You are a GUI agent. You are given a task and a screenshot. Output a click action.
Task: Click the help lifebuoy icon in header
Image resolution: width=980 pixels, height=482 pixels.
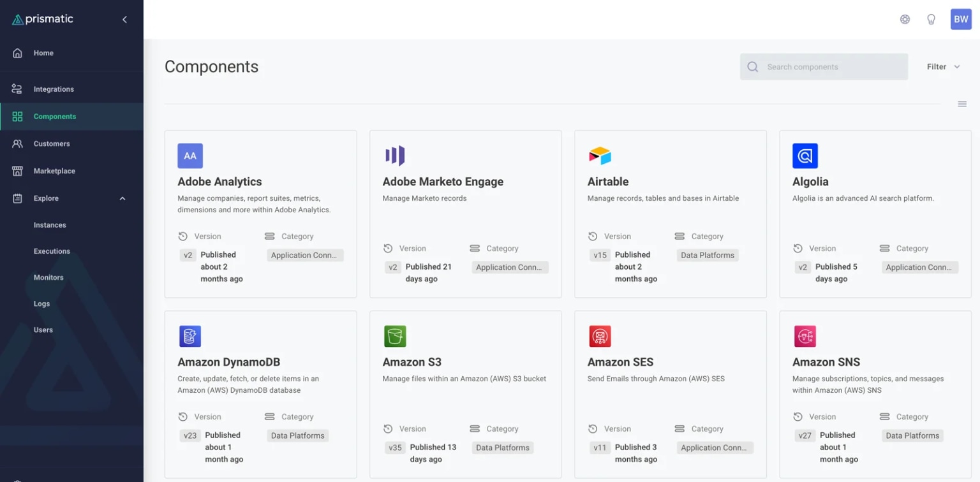(905, 19)
